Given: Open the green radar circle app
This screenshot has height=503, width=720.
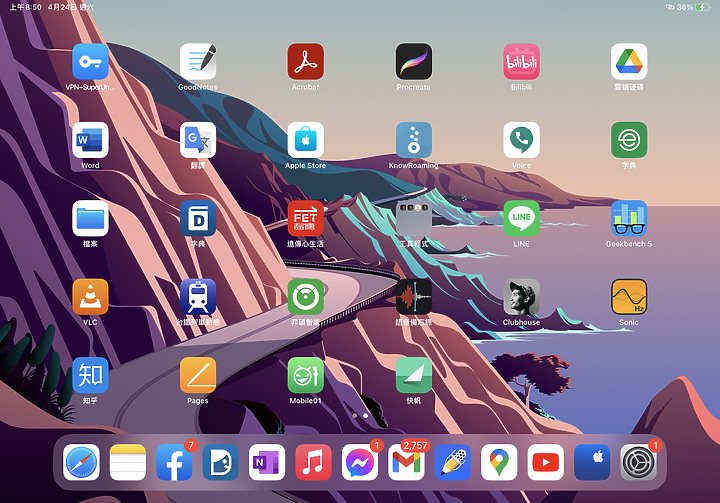Looking at the screenshot, I should 306,297.
